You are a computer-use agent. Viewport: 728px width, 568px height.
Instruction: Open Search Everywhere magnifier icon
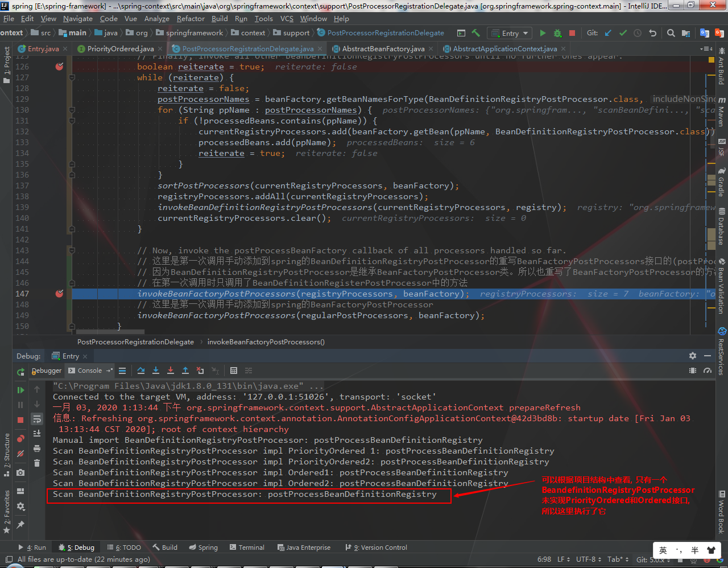pyautogui.click(x=671, y=33)
